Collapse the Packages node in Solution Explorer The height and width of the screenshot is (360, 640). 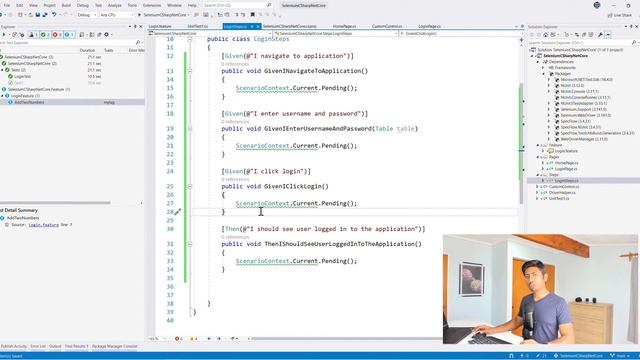[544, 74]
